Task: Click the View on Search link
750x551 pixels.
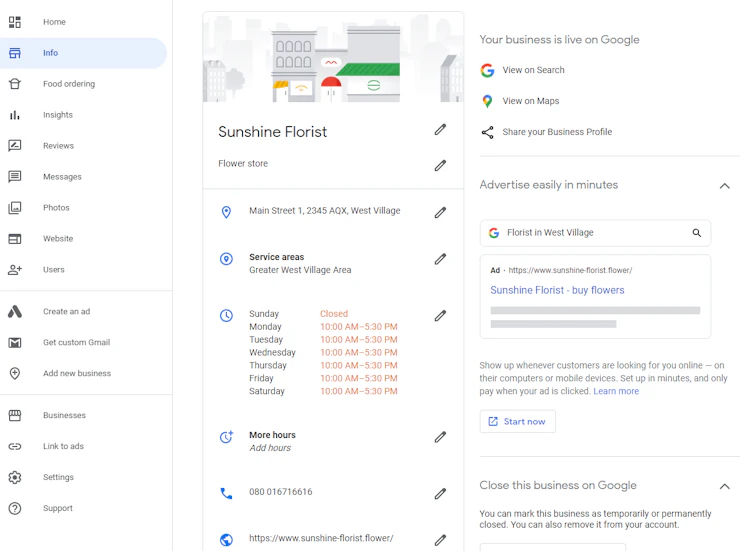Action: (x=533, y=70)
